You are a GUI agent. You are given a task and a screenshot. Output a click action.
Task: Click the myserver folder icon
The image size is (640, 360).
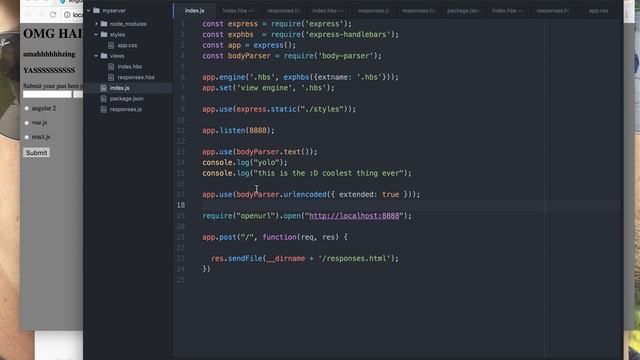(x=97, y=11)
